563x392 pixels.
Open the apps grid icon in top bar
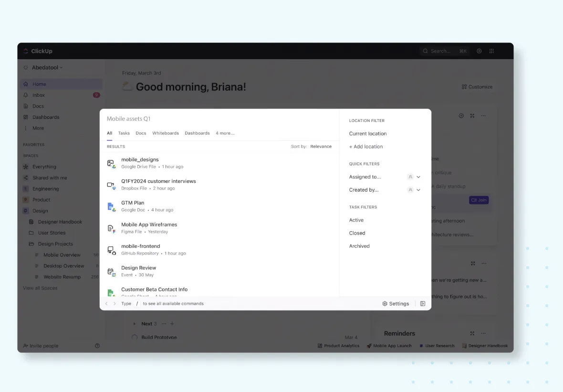click(491, 51)
